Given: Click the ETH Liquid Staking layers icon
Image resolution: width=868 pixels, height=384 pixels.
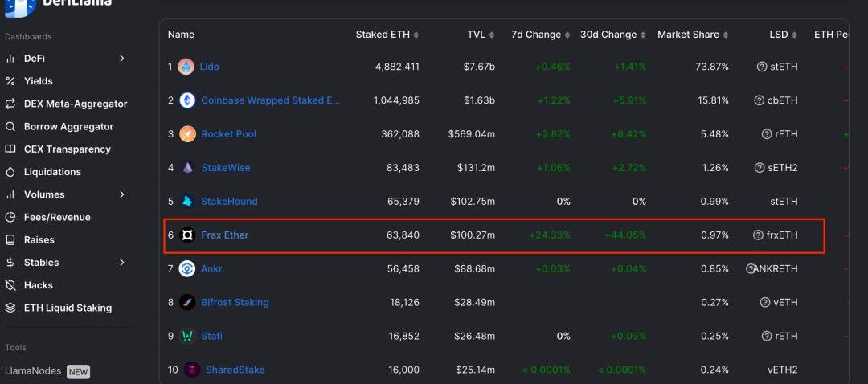Looking at the screenshot, I should tap(10, 308).
